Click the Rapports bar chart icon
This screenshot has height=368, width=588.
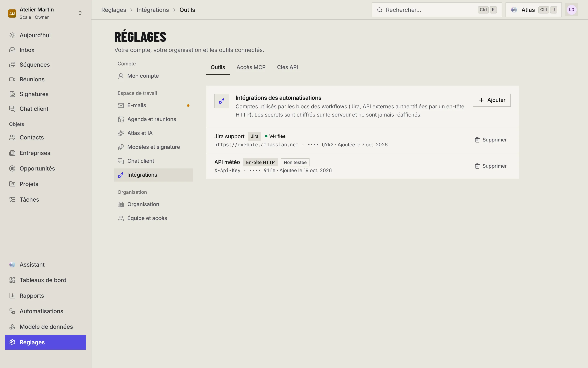point(12,296)
